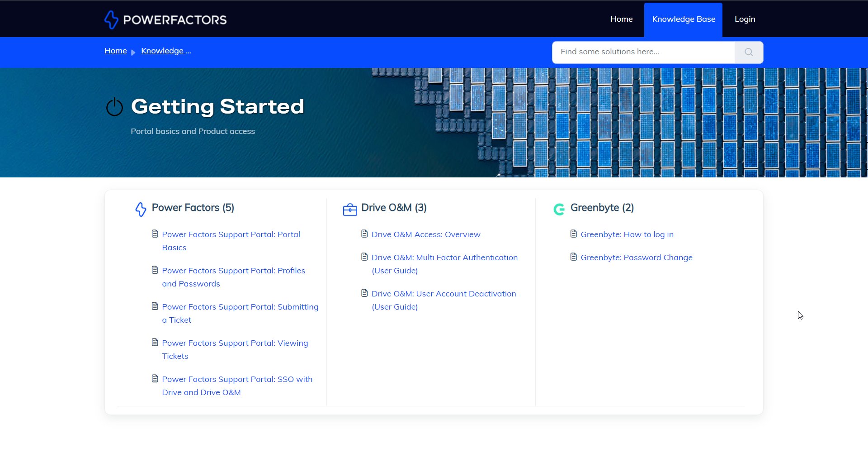This screenshot has height=458, width=868.
Task: Click the PowerFactors logo
Action: pos(165,19)
